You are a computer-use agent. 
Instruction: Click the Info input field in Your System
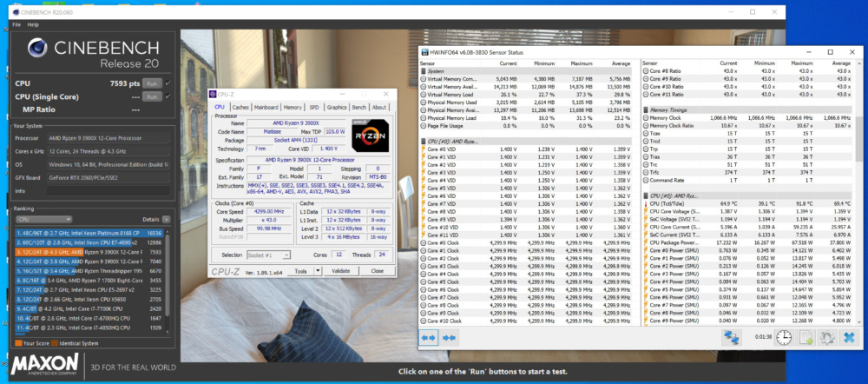[108, 190]
